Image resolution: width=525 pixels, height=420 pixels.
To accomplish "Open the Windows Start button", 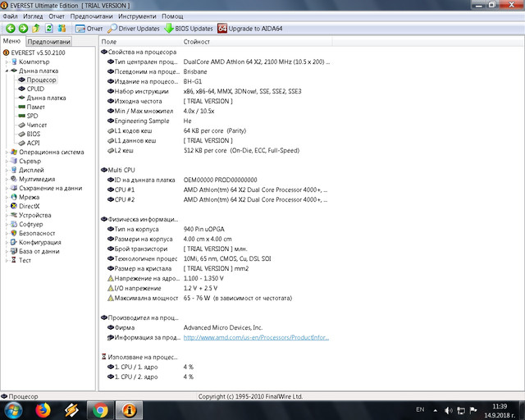I will pos(13,410).
